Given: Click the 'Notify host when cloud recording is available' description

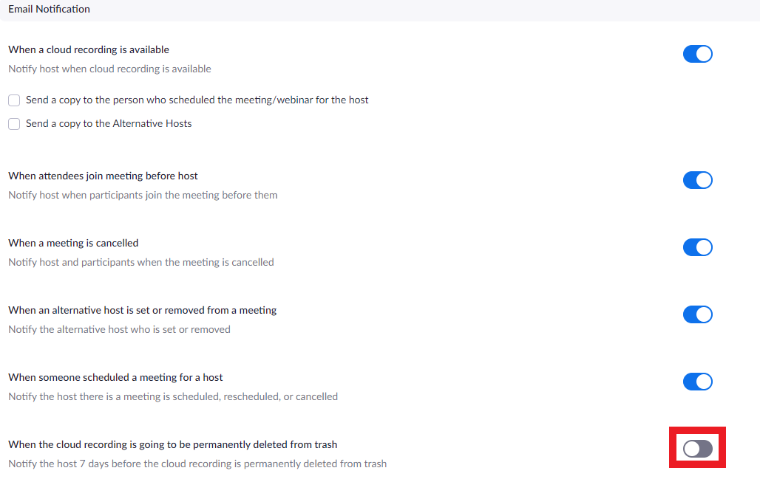Looking at the screenshot, I should tap(109, 69).
